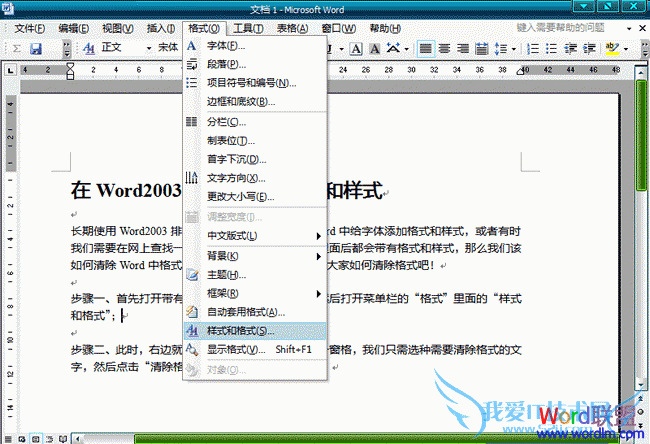Viewport: 650px width, 444px height.
Task: Choose 更改大小写(E) menu entry
Action: 255,197
